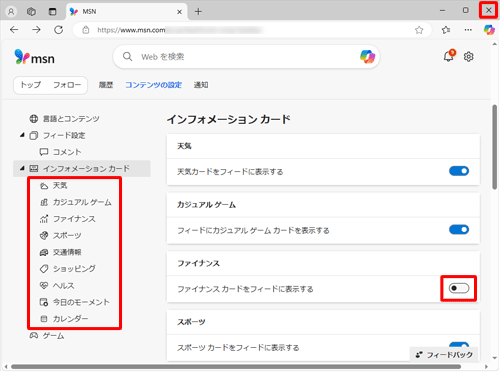Jump to 天気 in sidebar
This screenshot has height=372, width=500.
[54, 185]
